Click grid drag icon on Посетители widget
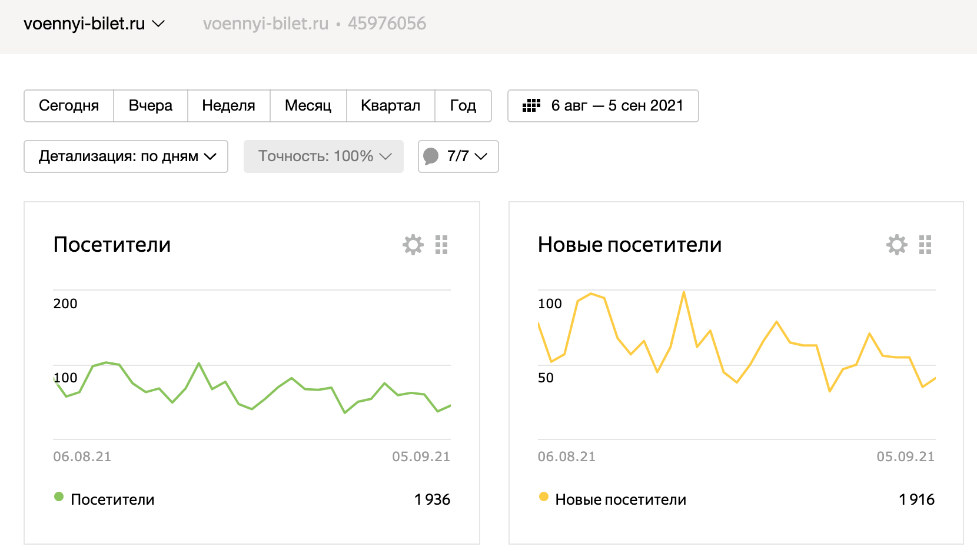Screen dimensions: 977x560 pos(441,245)
